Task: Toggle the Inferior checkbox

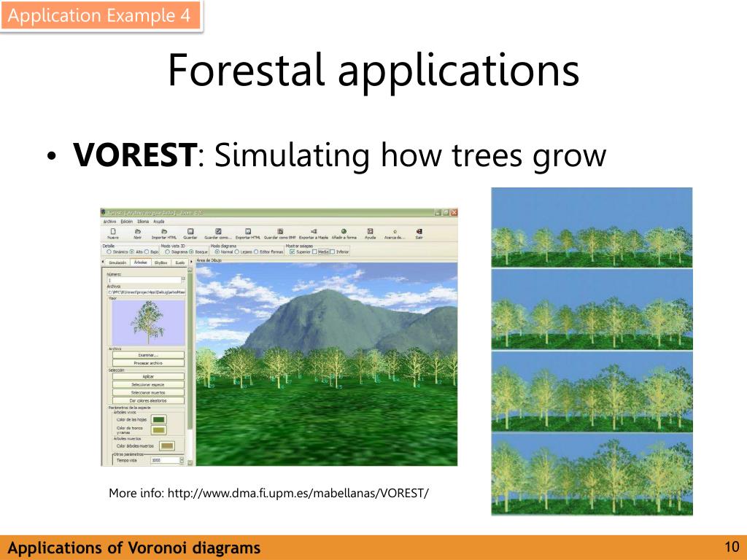Action: 333,252
